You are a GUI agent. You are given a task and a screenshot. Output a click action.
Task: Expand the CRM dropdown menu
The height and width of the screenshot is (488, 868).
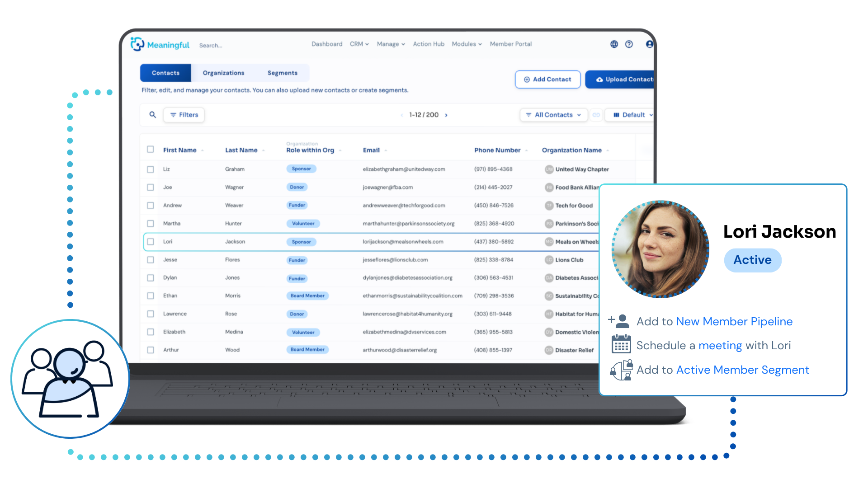359,44
